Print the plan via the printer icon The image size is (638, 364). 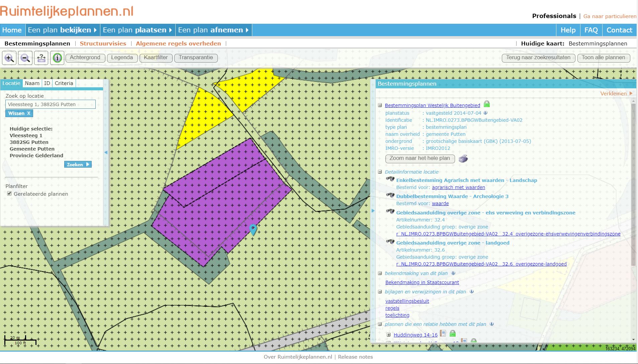click(463, 159)
